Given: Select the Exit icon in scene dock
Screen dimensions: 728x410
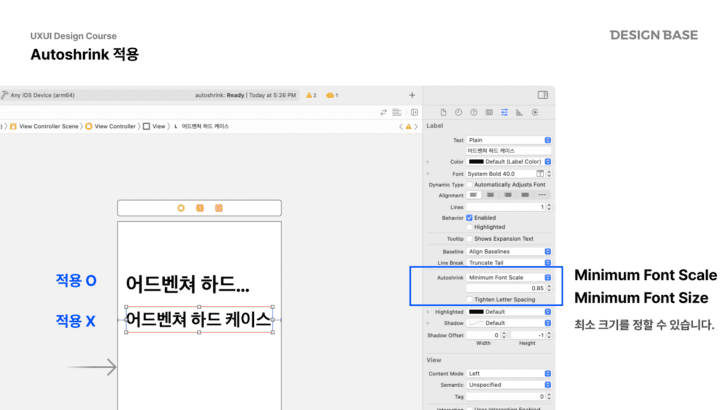Looking at the screenshot, I should pos(219,208).
